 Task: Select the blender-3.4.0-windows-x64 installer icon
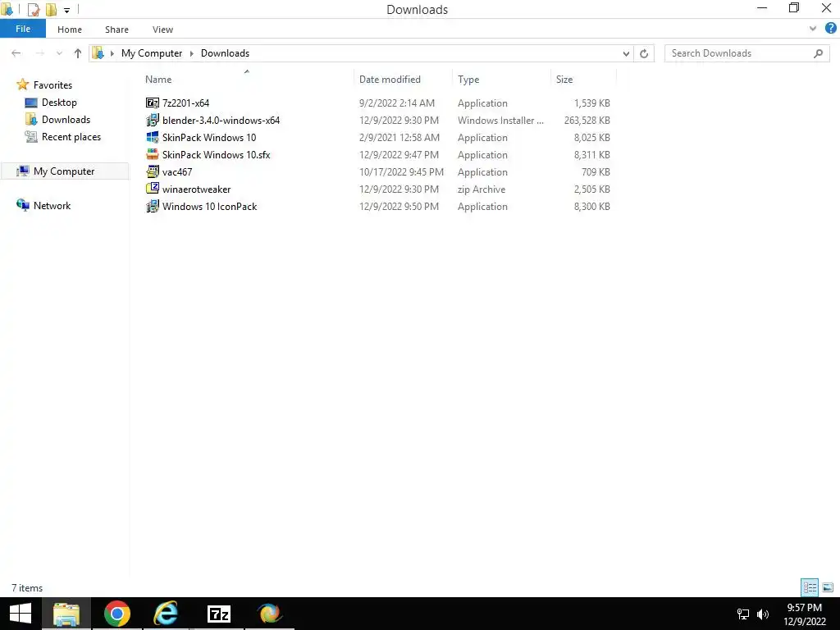(153, 120)
